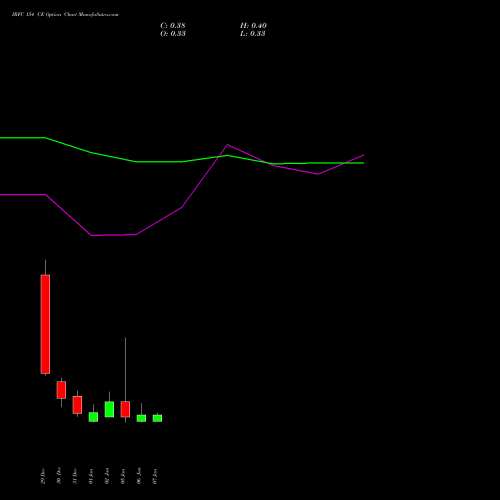Click the 07 Jan date label
The width and height of the screenshot is (500, 500).
pos(155,476)
